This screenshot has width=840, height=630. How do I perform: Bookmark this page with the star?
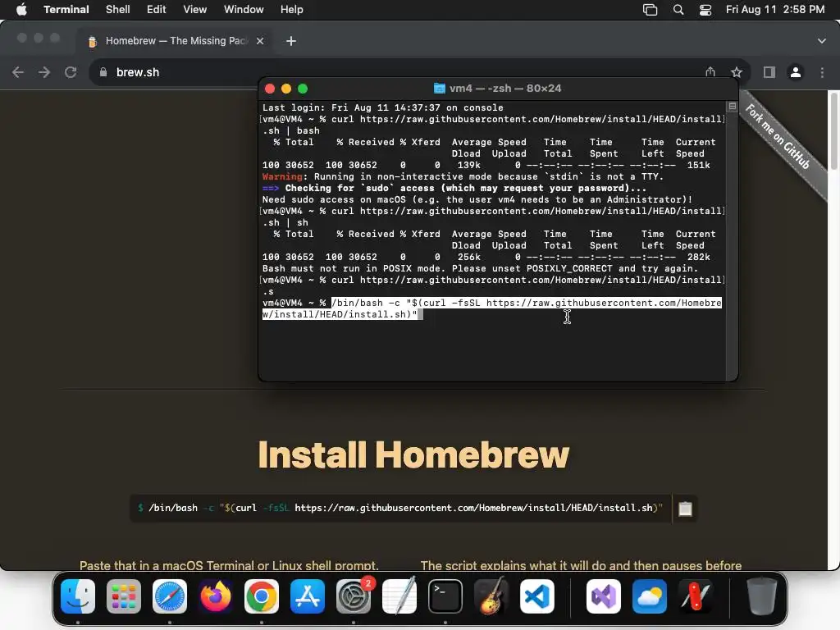pos(737,72)
